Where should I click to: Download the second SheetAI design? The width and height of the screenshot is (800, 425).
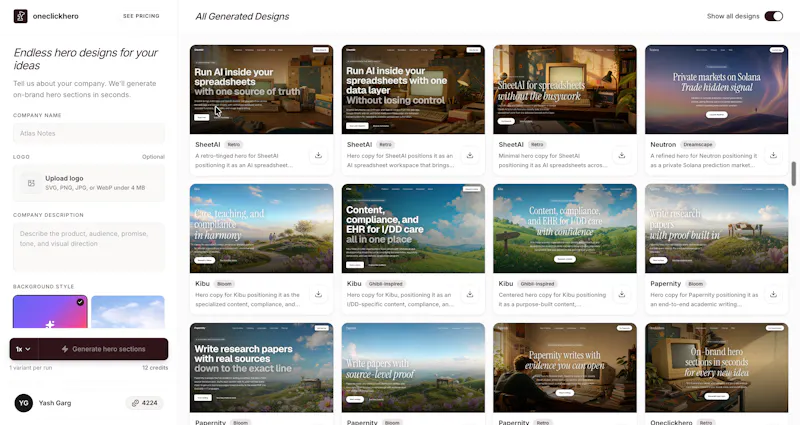470,155
